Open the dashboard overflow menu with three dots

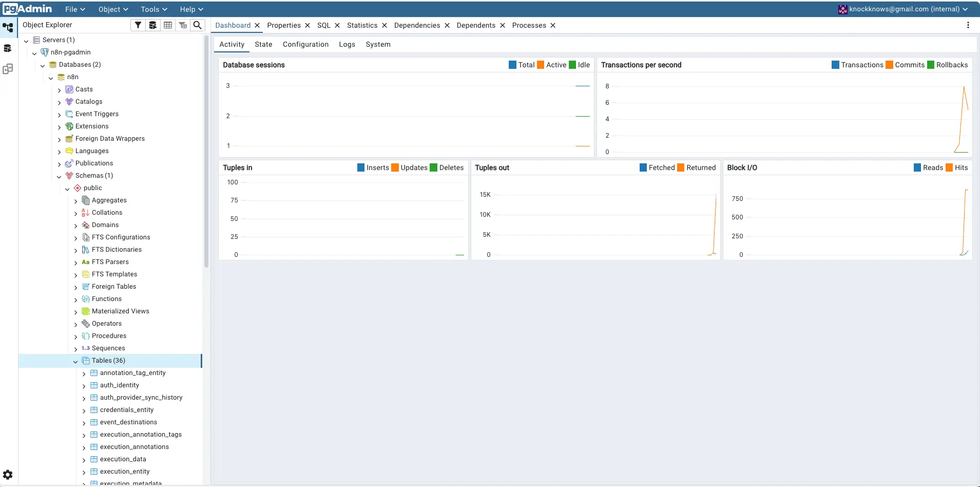coord(968,25)
